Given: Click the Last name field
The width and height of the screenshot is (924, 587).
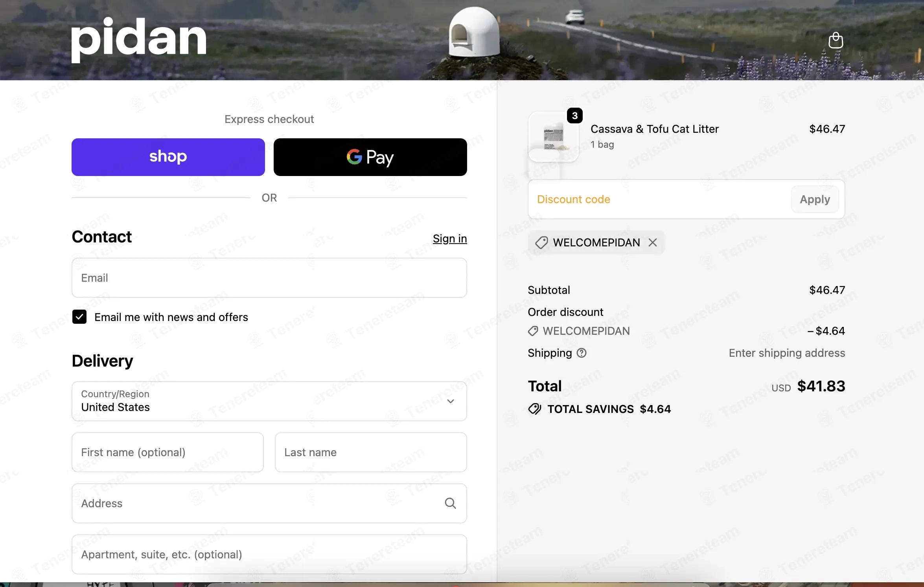Looking at the screenshot, I should click(371, 452).
